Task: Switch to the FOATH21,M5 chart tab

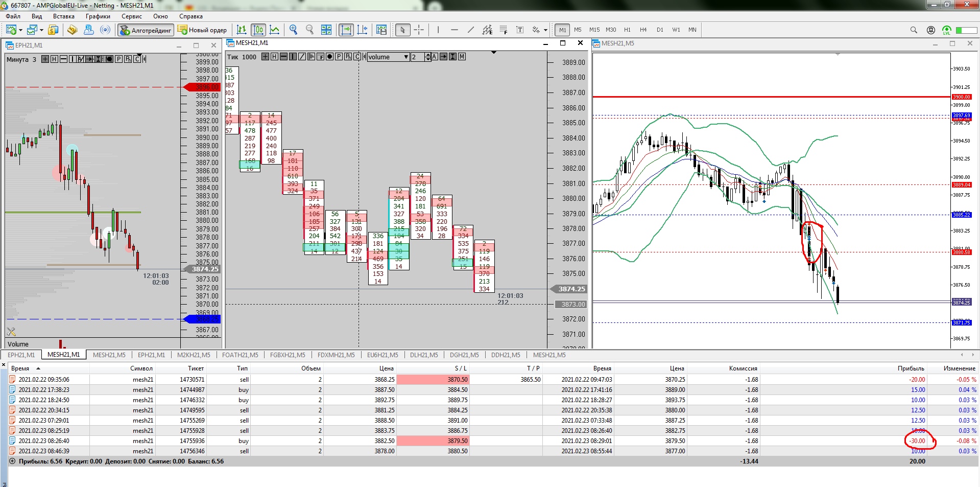Action: click(240, 355)
